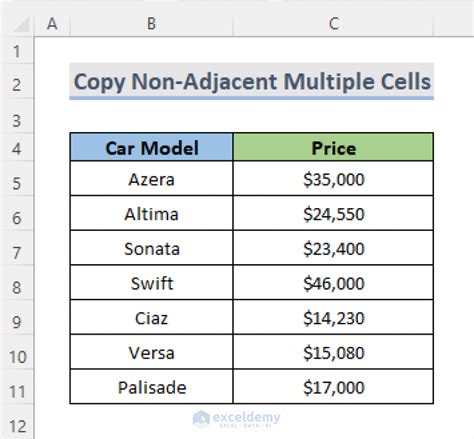474x439 pixels.
Task: Select the '$35,000' price cell
Action: pos(333,179)
